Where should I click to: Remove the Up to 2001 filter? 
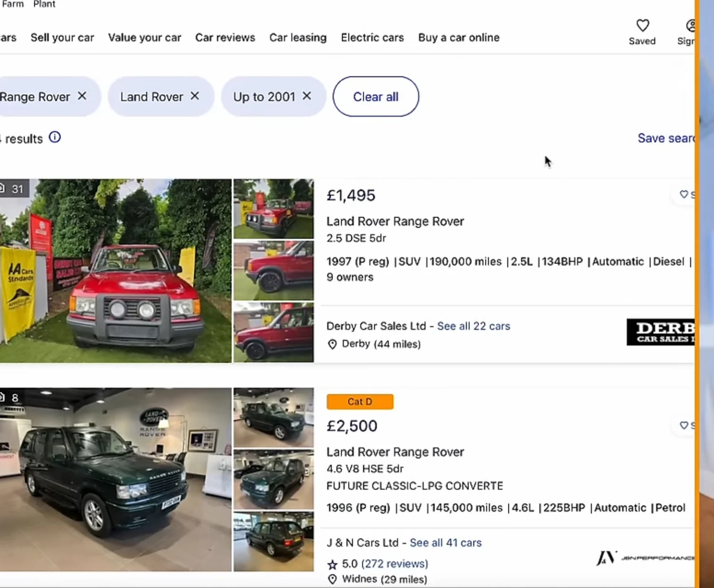[x=307, y=96]
